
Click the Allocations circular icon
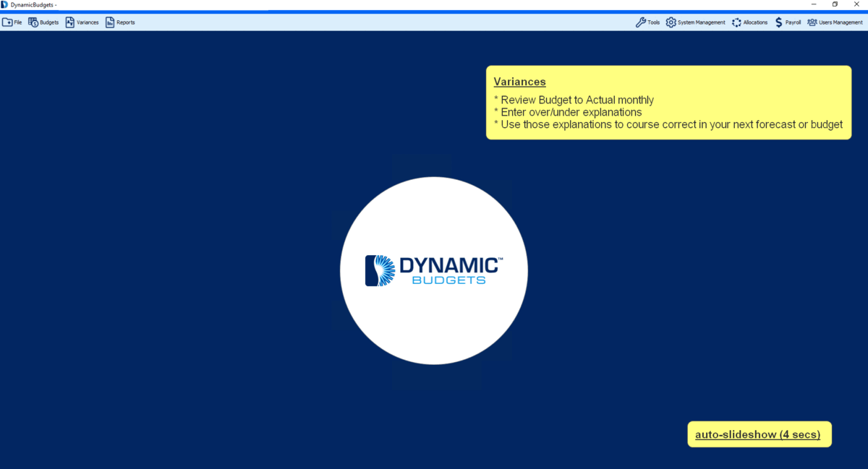[x=736, y=22]
